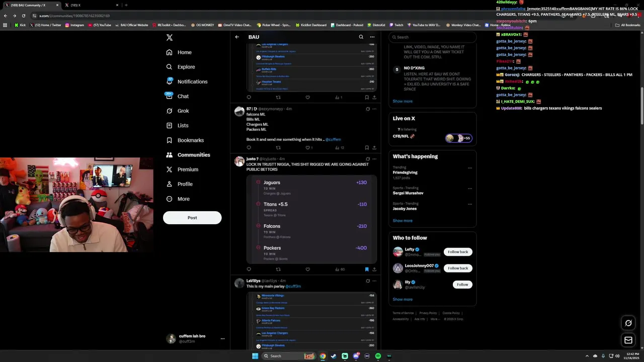Image resolution: width=644 pixels, height=362 pixels.
Task: Like the ezxymoneyy post
Action: tap(308, 147)
